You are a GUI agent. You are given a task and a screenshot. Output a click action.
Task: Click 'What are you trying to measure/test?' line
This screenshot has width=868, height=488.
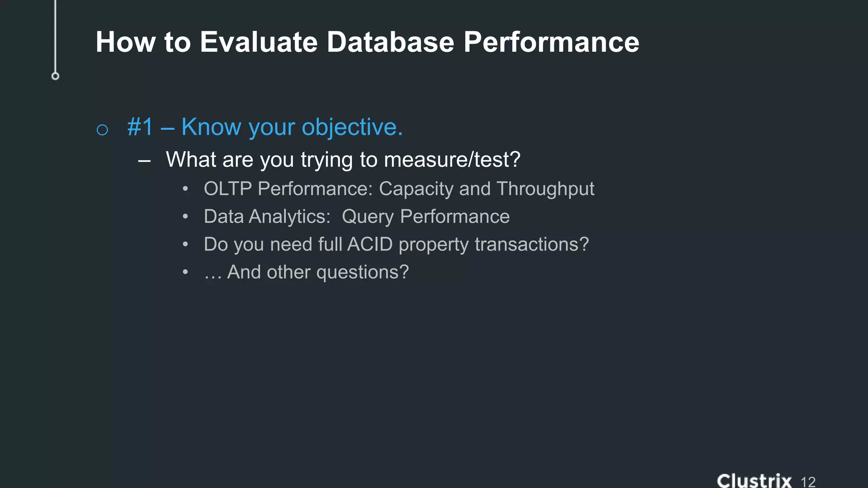(x=343, y=160)
